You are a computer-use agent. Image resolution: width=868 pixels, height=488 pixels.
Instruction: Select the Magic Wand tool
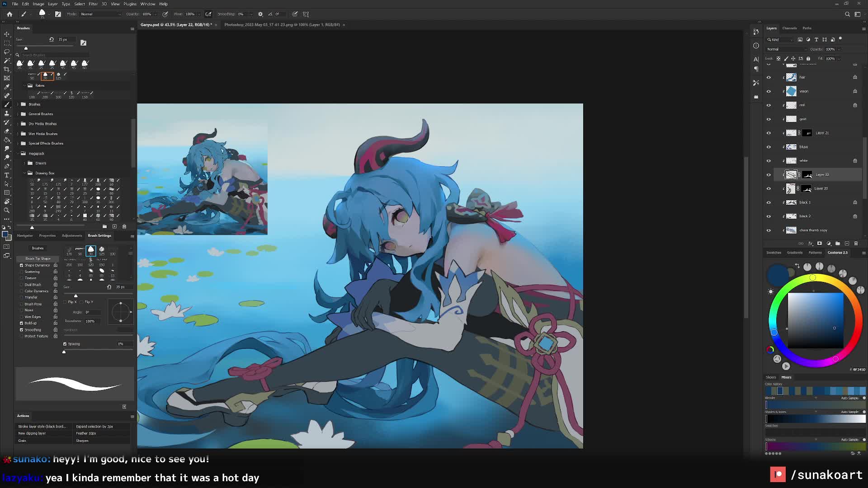coord(7,60)
